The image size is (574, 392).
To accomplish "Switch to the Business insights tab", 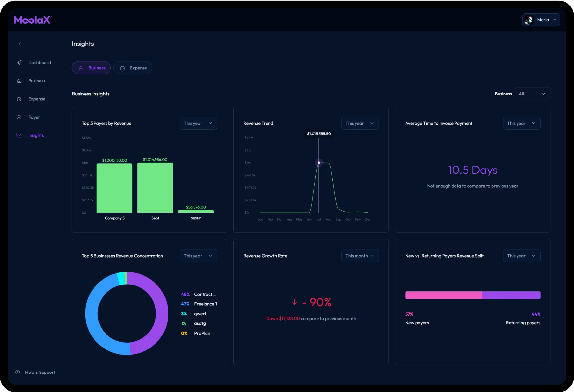I will [91, 68].
